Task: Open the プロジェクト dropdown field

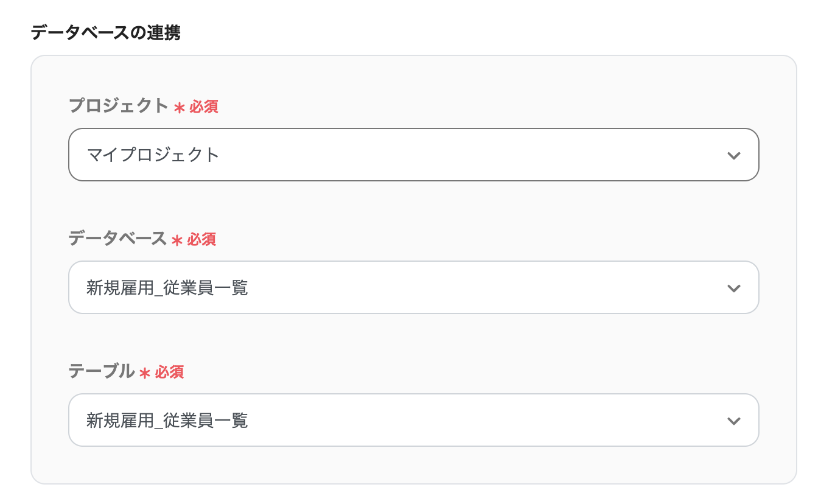Action: click(x=413, y=155)
